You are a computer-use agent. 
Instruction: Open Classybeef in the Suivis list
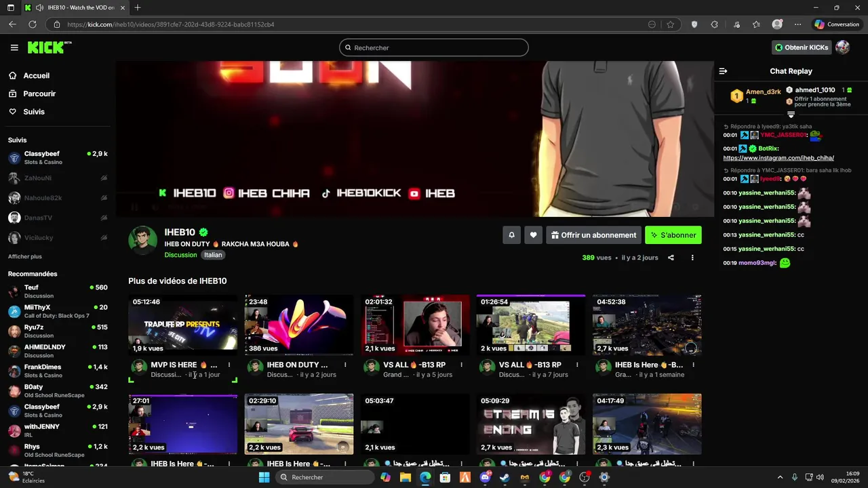tap(58, 158)
